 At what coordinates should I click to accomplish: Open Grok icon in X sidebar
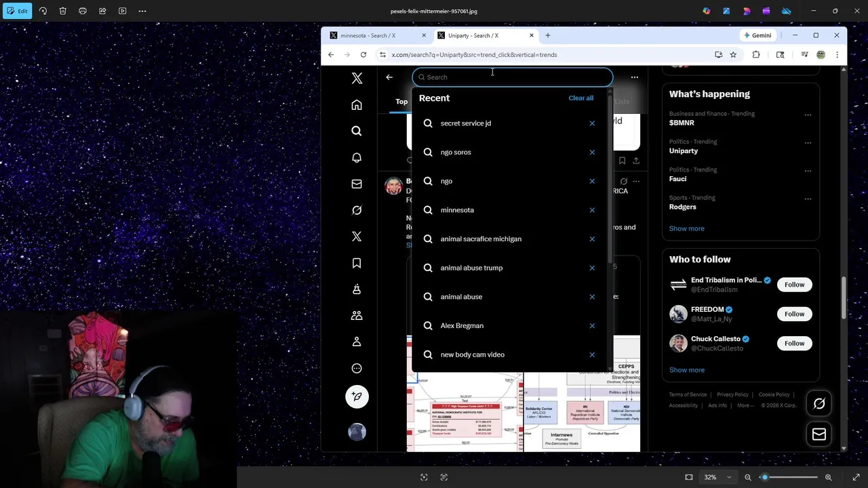(x=357, y=210)
